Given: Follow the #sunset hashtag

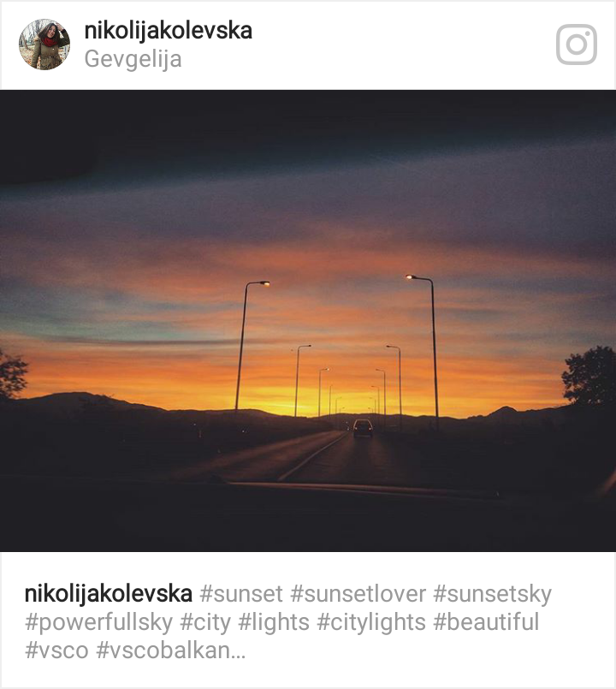Looking at the screenshot, I should [241, 594].
